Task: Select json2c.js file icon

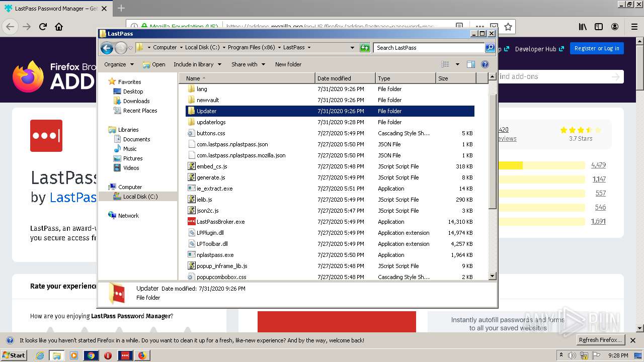Action: [x=191, y=211]
